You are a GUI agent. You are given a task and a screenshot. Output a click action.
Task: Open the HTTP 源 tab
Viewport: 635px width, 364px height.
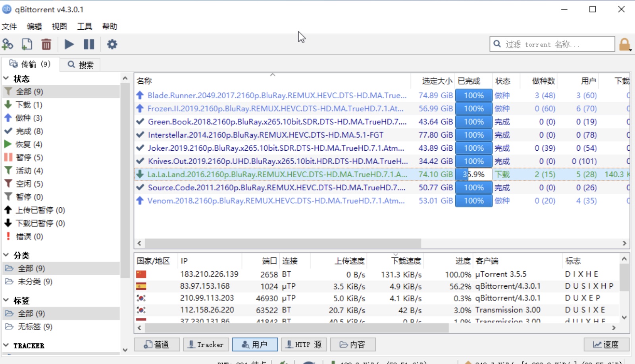click(x=304, y=345)
